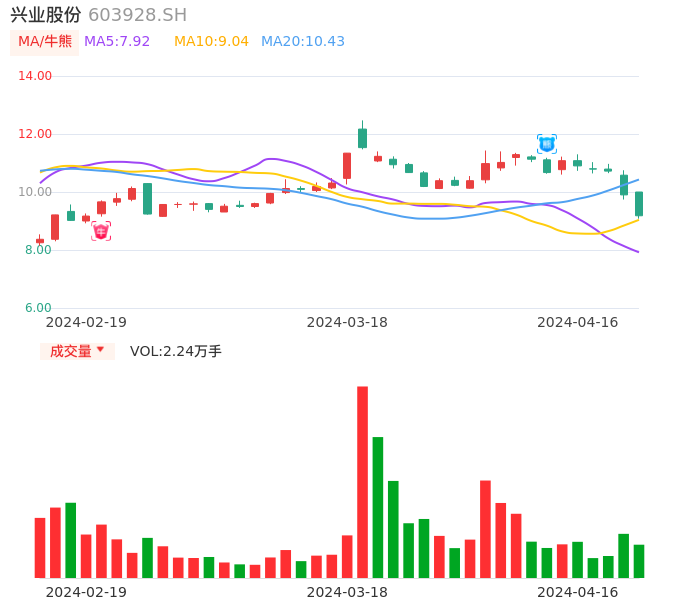Click the MA5:7.92 legend label
This screenshot has height=606, width=686.
(x=117, y=42)
